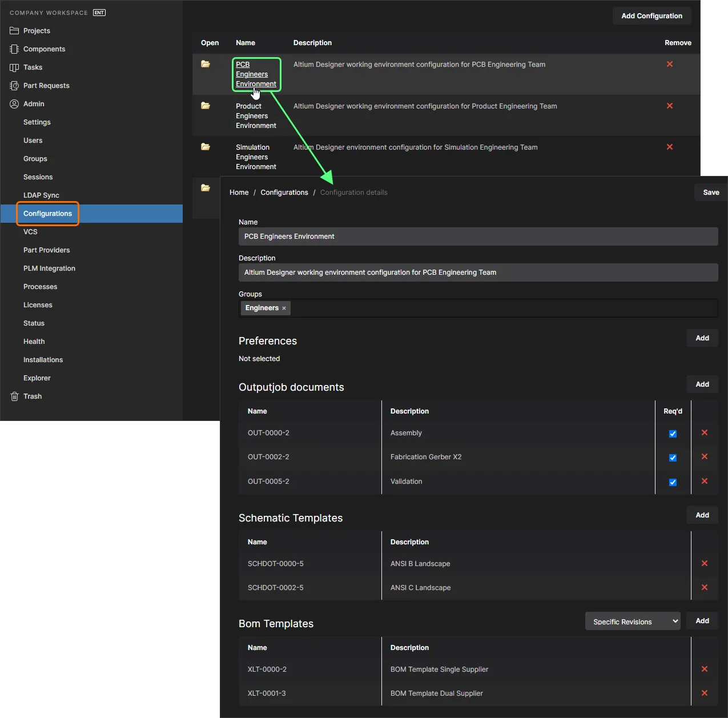This screenshot has height=718, width=728.
Task: Click the Groups tag input field
Action: [x=478, y=308]
